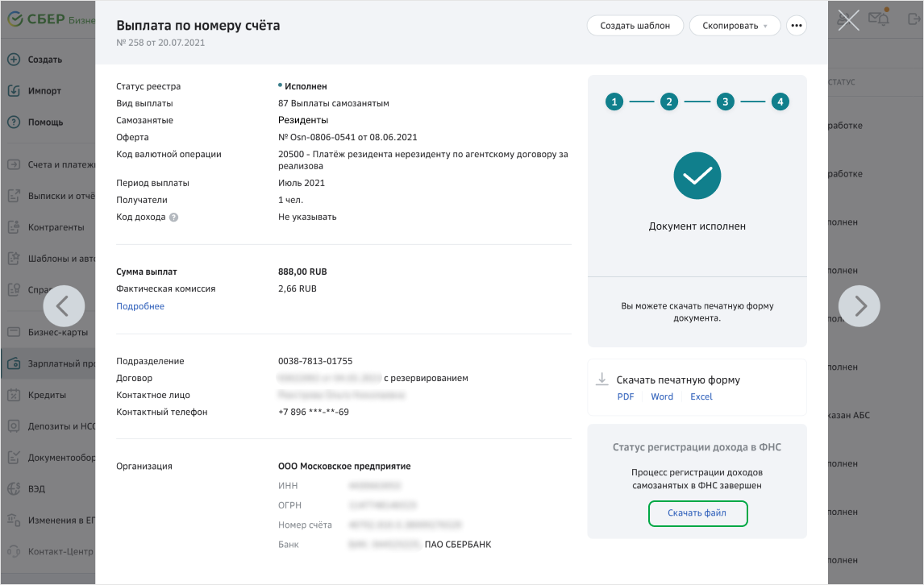
Task: Click the Кредиты sidebar icon
Action: tap(14, 395)
